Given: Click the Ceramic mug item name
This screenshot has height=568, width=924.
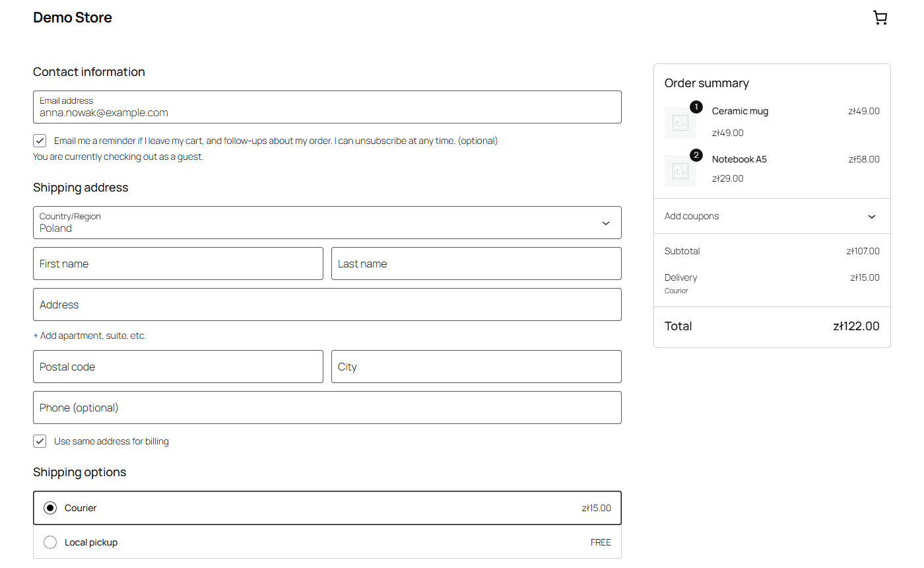Looking at the screenshot, I should pyautogui.click(x=740, y=111).
